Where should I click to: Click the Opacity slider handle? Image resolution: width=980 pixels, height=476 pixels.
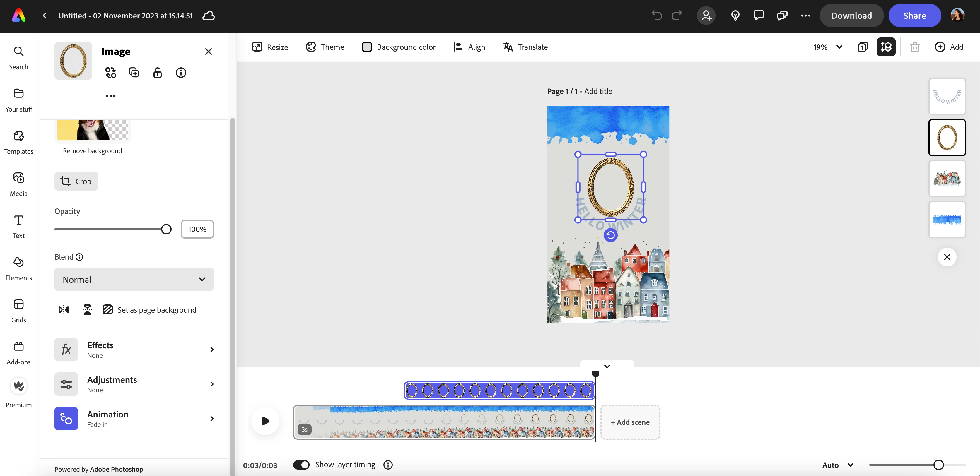click(x=166, y=229)
